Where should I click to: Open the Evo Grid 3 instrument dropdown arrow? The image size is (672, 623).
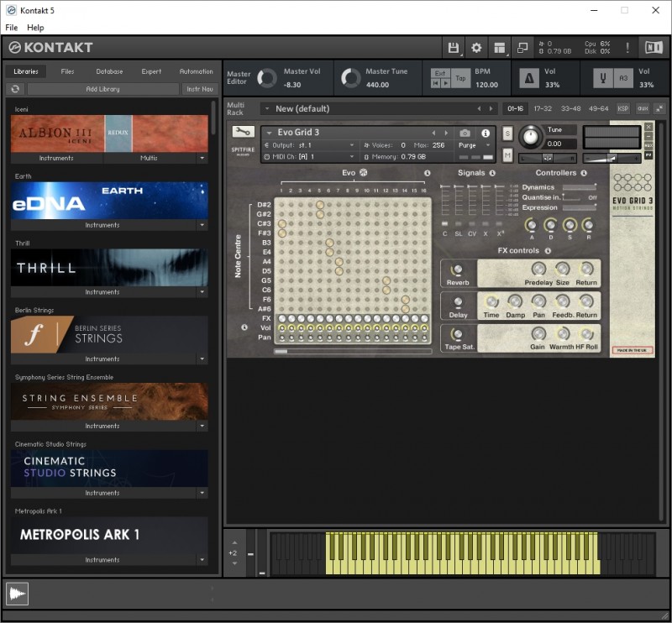coord(269,133)
